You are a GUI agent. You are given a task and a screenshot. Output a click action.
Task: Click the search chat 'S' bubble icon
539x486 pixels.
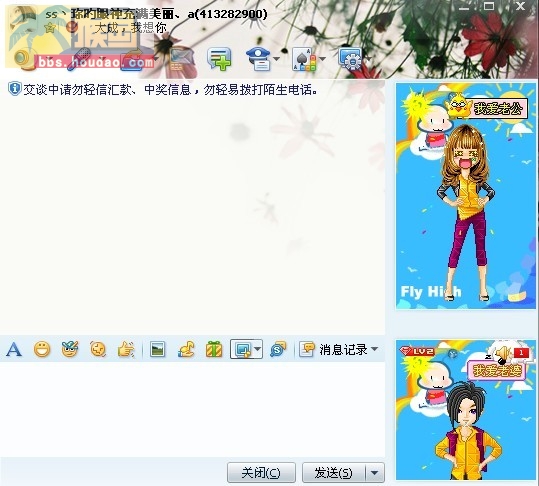(x=278, y=350)
